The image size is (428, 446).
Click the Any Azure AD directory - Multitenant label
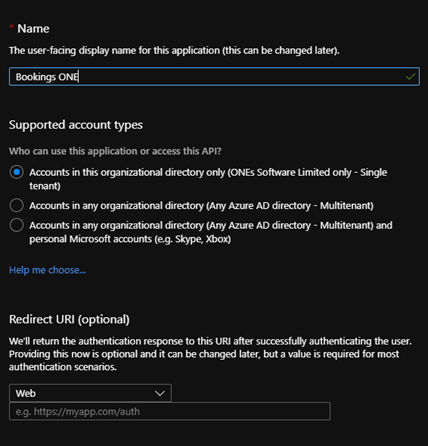201,206
